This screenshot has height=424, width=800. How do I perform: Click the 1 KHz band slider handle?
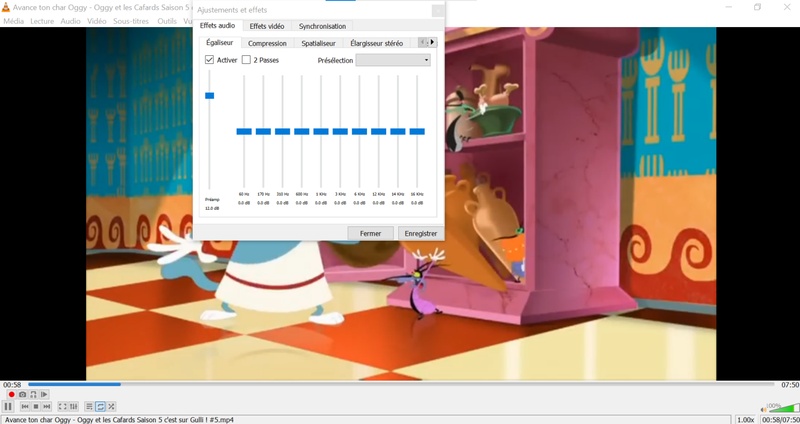(321, 131)
